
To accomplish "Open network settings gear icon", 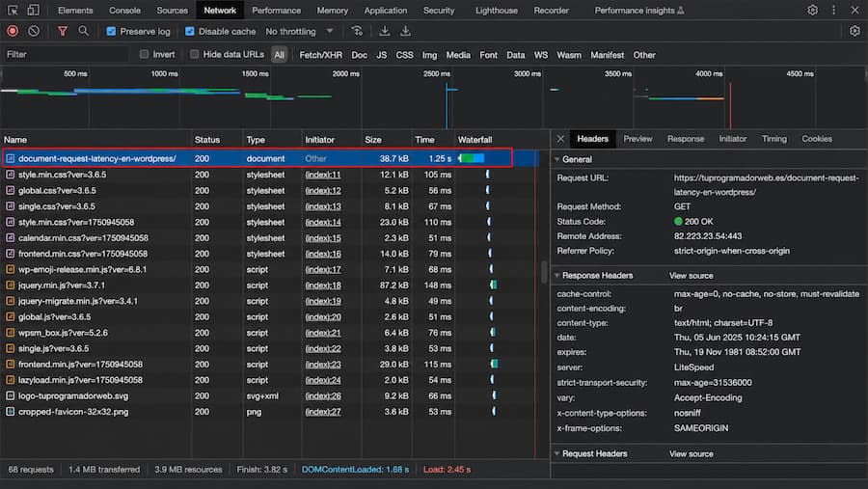I will (x=854, y=32).
